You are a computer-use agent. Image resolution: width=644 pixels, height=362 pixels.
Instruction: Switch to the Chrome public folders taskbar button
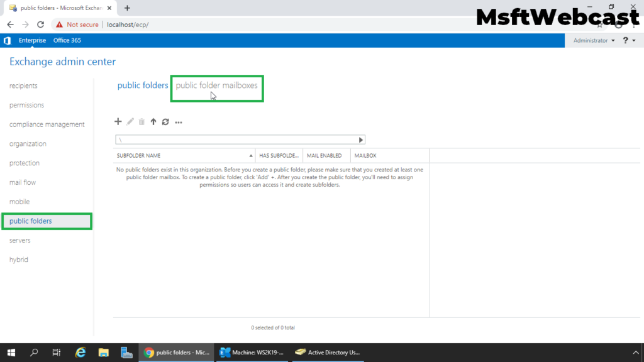point(177,352)
